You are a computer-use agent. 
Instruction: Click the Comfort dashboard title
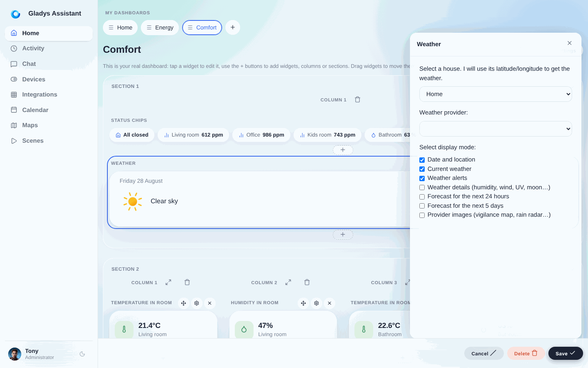122,49
